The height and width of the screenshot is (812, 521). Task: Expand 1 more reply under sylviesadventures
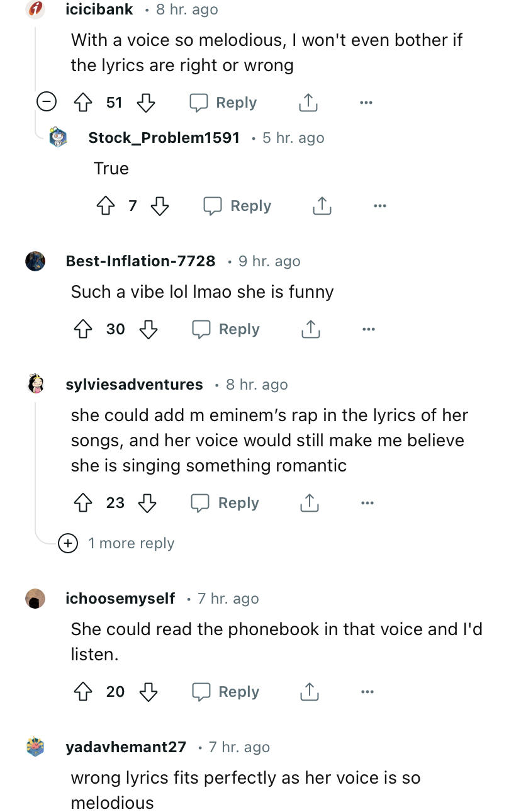click(x=68, y=543)
